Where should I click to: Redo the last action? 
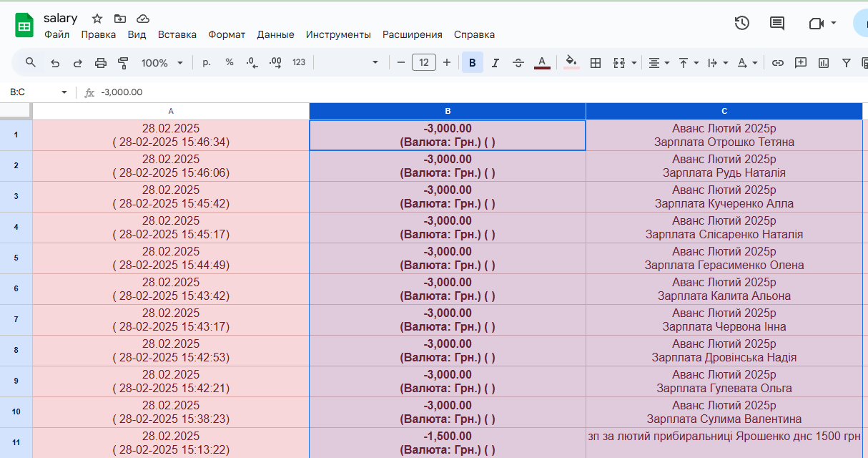click(x=78, y=63)
